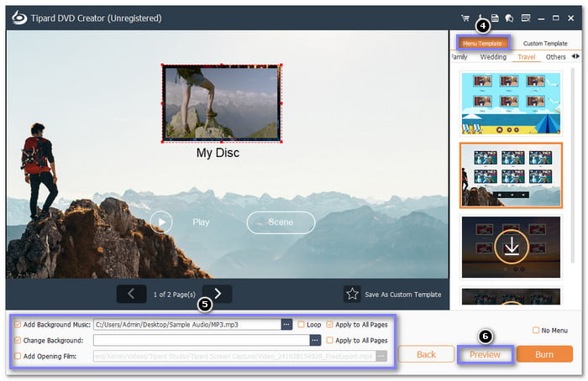The image size is (588, 381).
Task: Enable the Loop checkbox
Action: 301,324
